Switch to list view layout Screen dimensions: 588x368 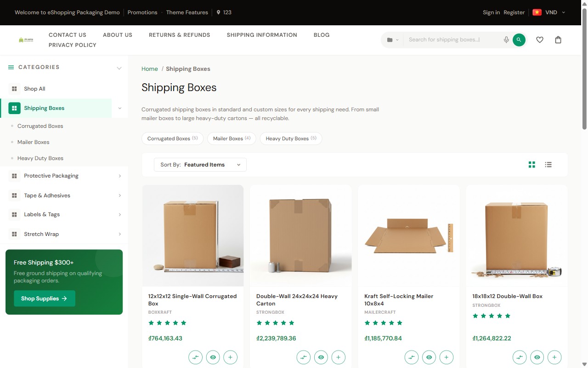point(548,165)
